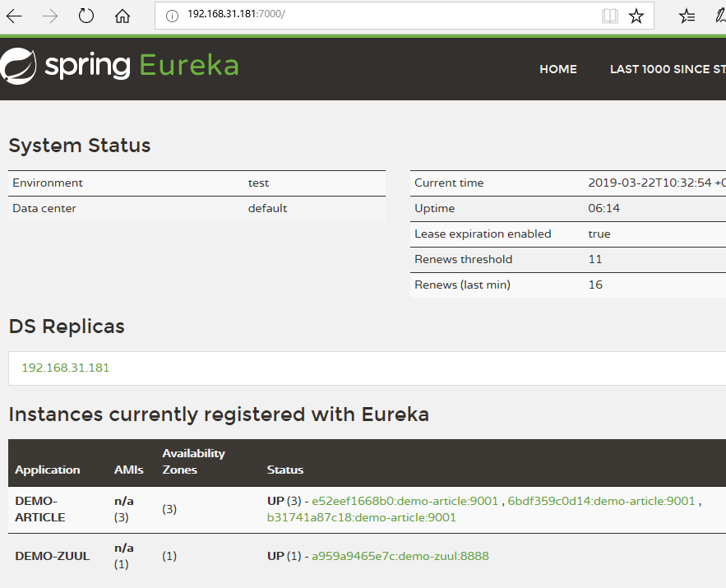Screen dimensions: 726x588
Task: Click the green Eureka brand text
Action: click(x=189, y=65)
